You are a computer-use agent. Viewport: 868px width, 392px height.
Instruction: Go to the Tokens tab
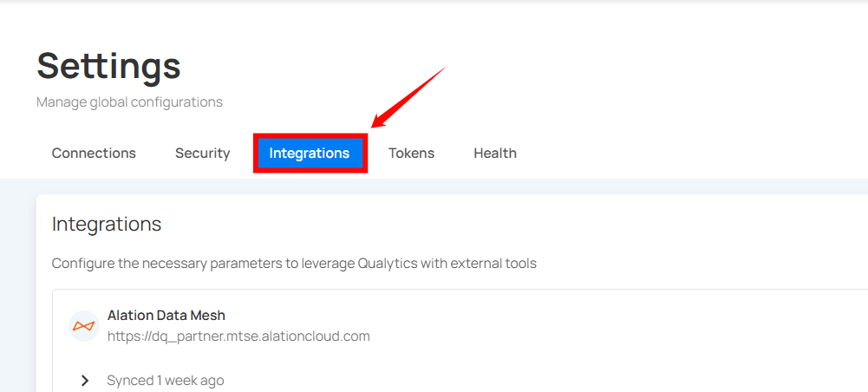coord(411,154)
